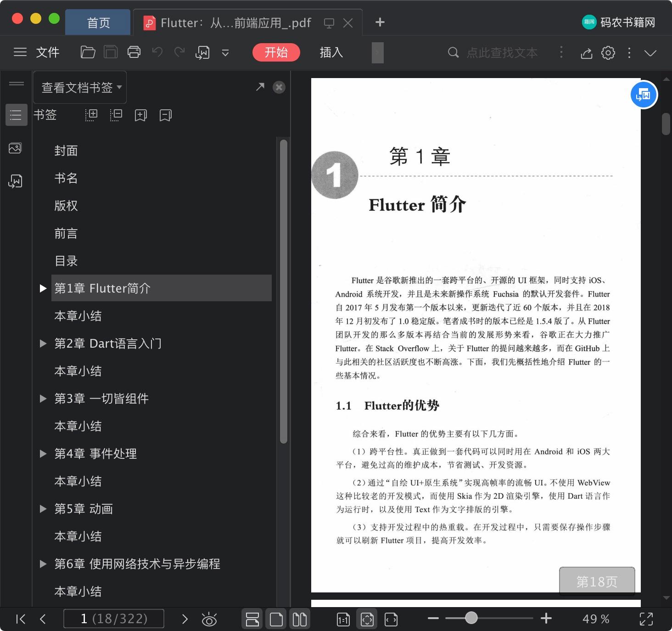Open settings gear icon
This screenshot has width=672, height=631.
[608, 53]
